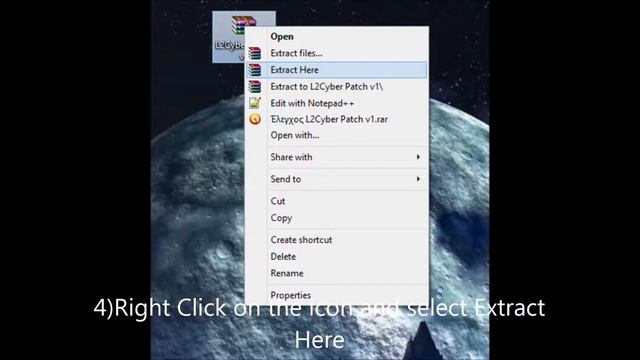Screen dimensions: 640x360
Task: Click WinRAR icon beside Extract files
Action: [255, 53]
